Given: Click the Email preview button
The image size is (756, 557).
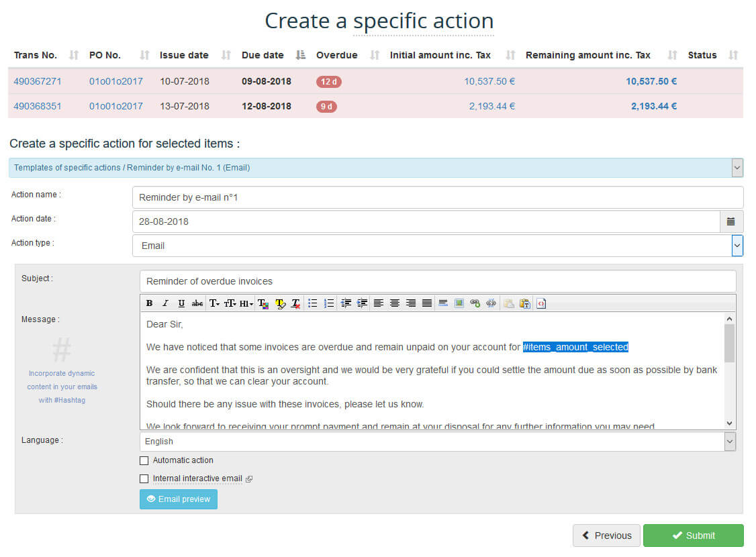Looking at the screenshot, I should (179, 499).
